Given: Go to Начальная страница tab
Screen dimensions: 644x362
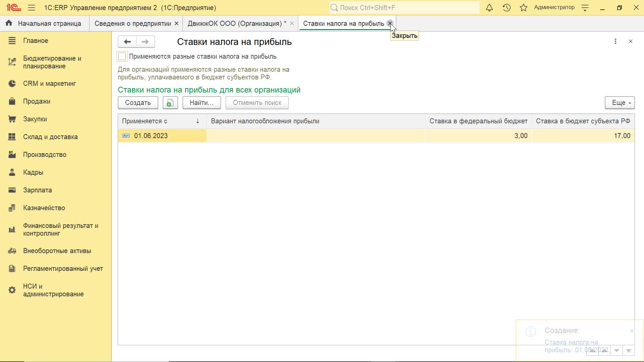Looking at the screenshot, I should [x=45, y=23].
